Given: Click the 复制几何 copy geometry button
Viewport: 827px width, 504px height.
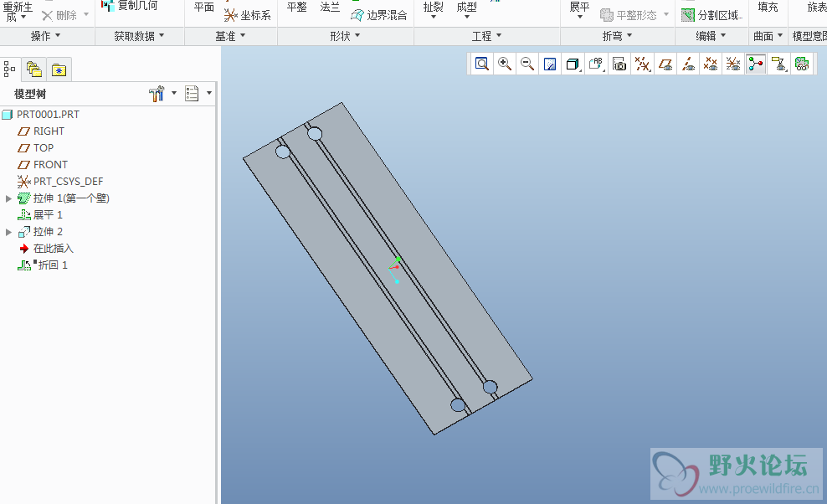Looking at the screenshot, I should coord(129,5).
